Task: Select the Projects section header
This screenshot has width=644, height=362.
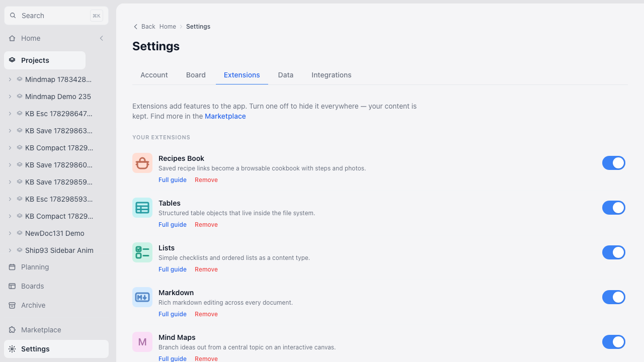Action: 45,60
